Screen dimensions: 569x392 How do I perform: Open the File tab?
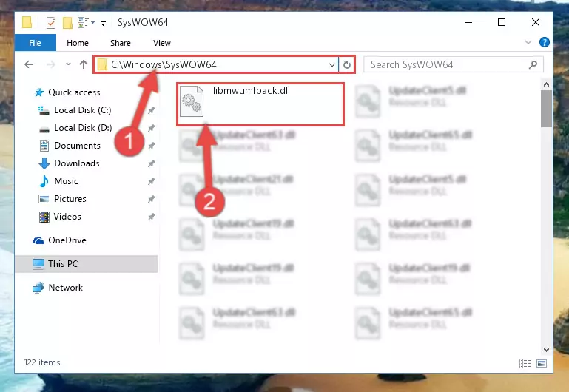click(x=36, y=43)
